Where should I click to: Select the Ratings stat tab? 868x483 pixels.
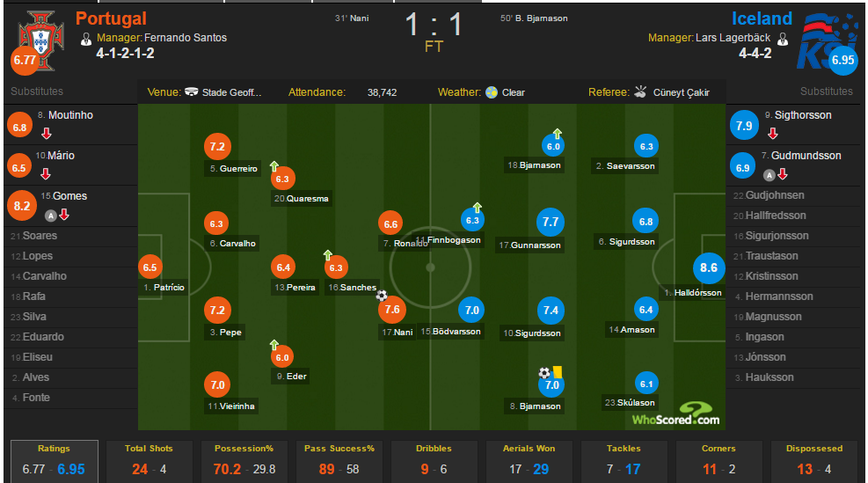click(x=55, y=460)
